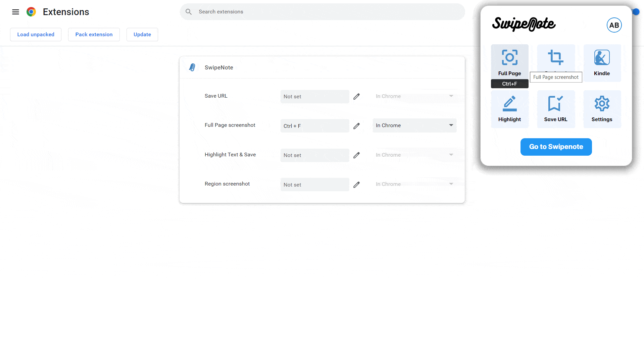644x362 pixels.
Task: Edit the Full Page screenshot shortcut pencil
Action: (x=356, y=126)
